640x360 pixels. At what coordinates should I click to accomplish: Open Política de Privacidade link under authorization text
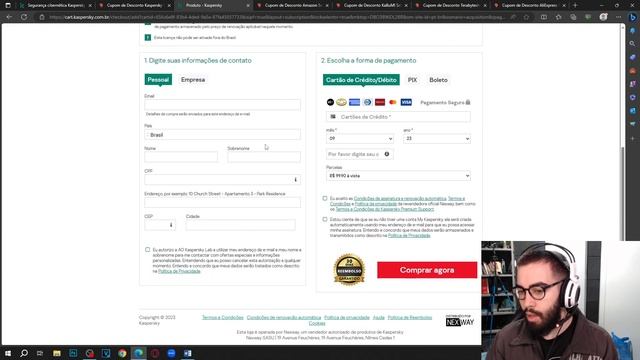pyautogui.click(x=179, y=271)
